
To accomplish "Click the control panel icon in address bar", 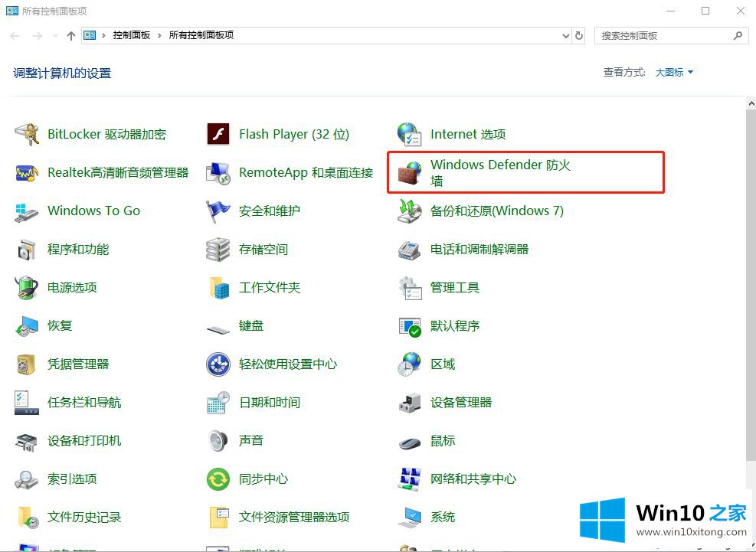I will 90,35.
